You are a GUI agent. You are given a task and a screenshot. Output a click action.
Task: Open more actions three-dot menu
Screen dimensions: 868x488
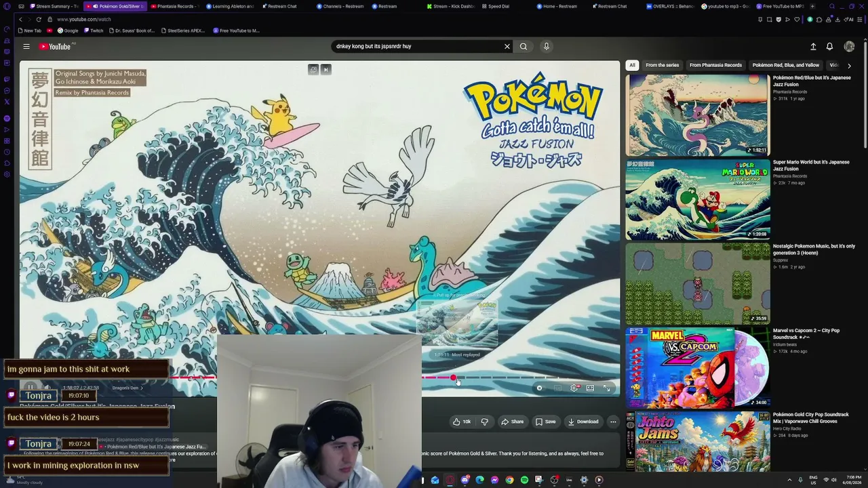coord(613,422)
